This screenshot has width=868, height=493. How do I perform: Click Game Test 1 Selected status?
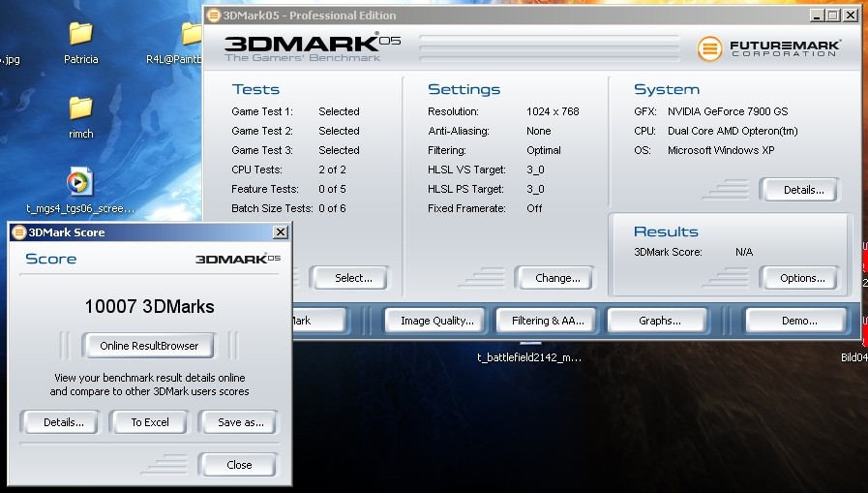click(339, 111)
